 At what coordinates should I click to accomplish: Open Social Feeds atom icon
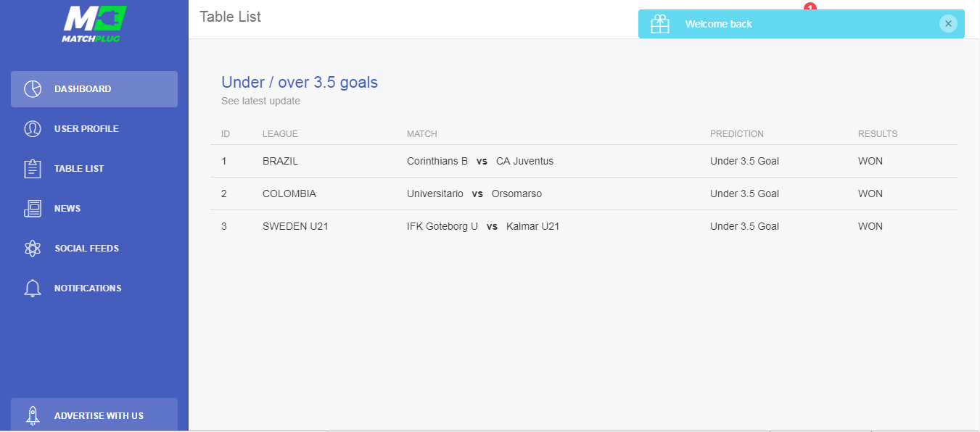33,249
